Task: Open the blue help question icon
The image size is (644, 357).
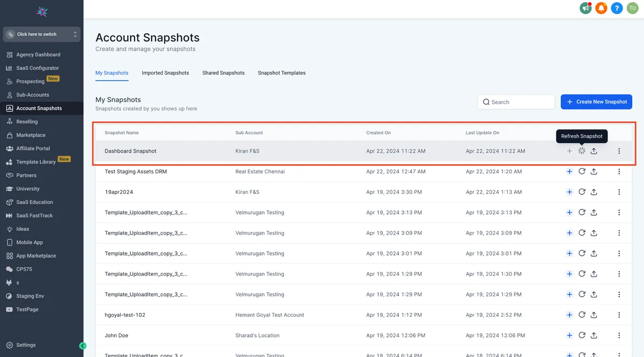Action: (617, 8)
